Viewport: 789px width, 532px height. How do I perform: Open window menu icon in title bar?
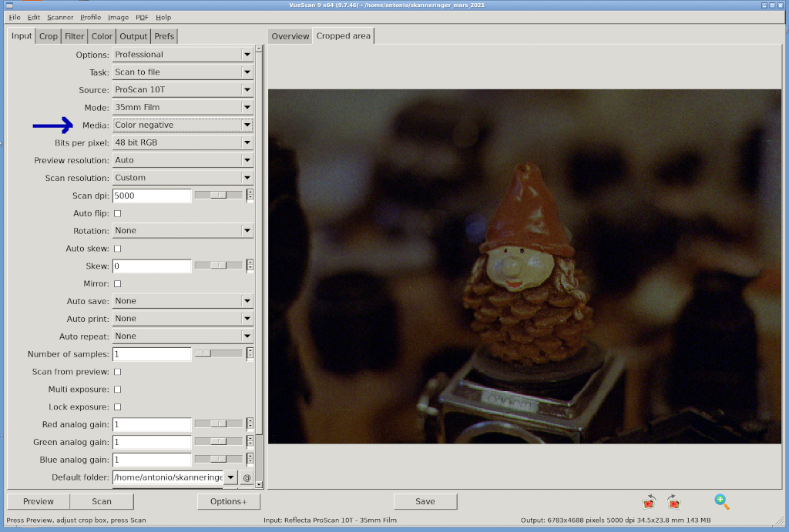9,5
